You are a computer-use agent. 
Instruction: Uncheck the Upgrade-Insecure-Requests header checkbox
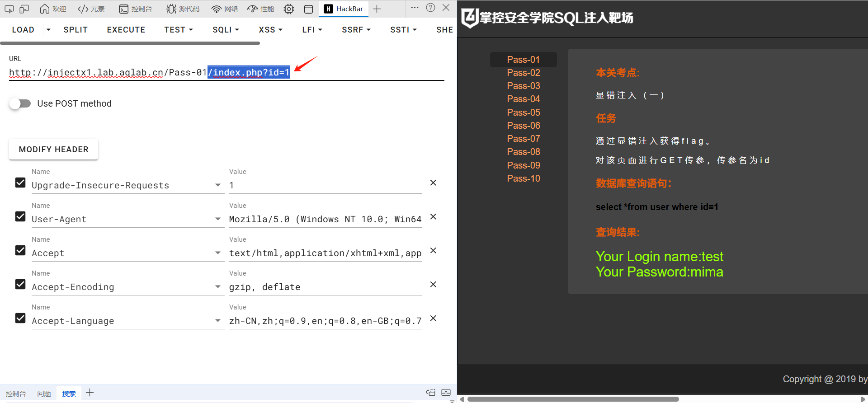pos(20,183)
